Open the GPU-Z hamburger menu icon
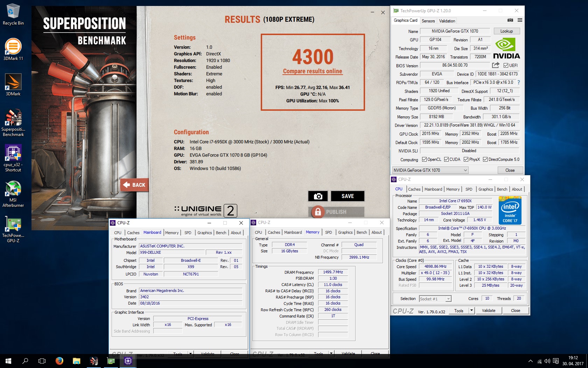Screen dimensions: 588x368 point(520,20)
